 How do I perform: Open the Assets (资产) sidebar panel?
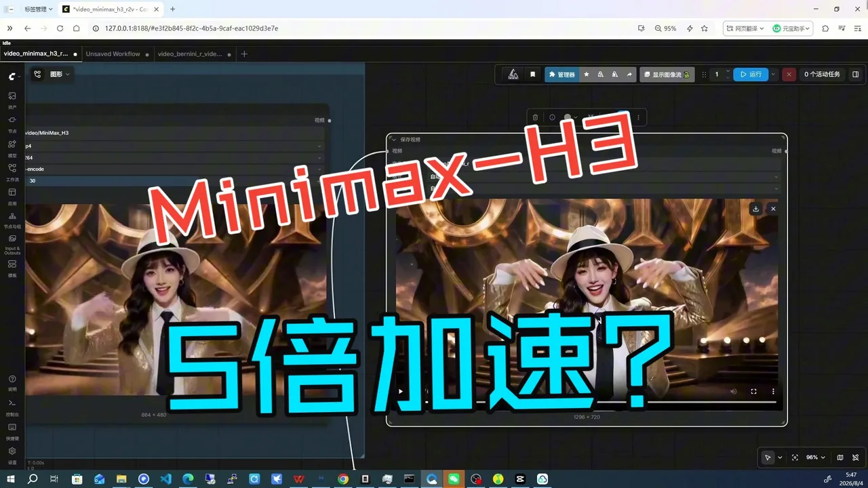coord(12,100)
